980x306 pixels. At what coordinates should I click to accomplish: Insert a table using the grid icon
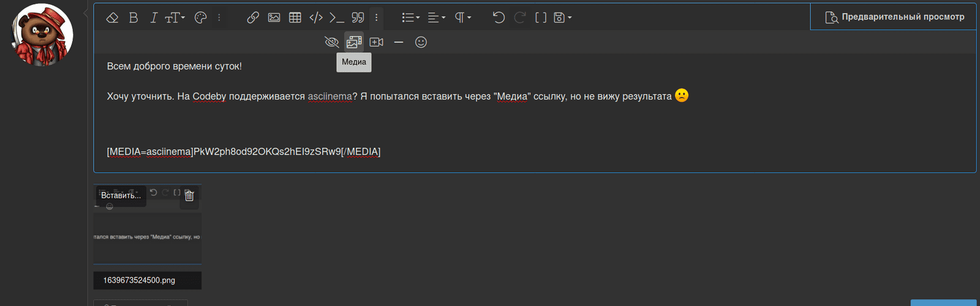pos(295,18)
